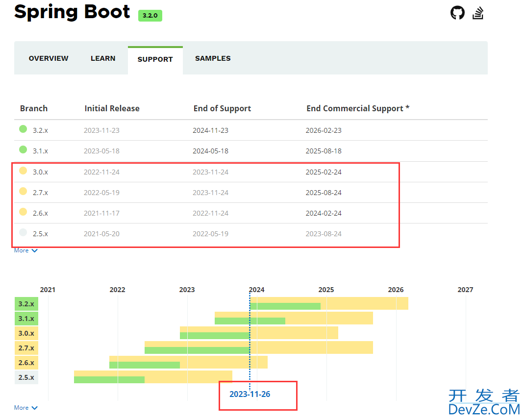Click end of support date 2024-11-23
This screenshot has width=525, height=420.
coord(211,130)
